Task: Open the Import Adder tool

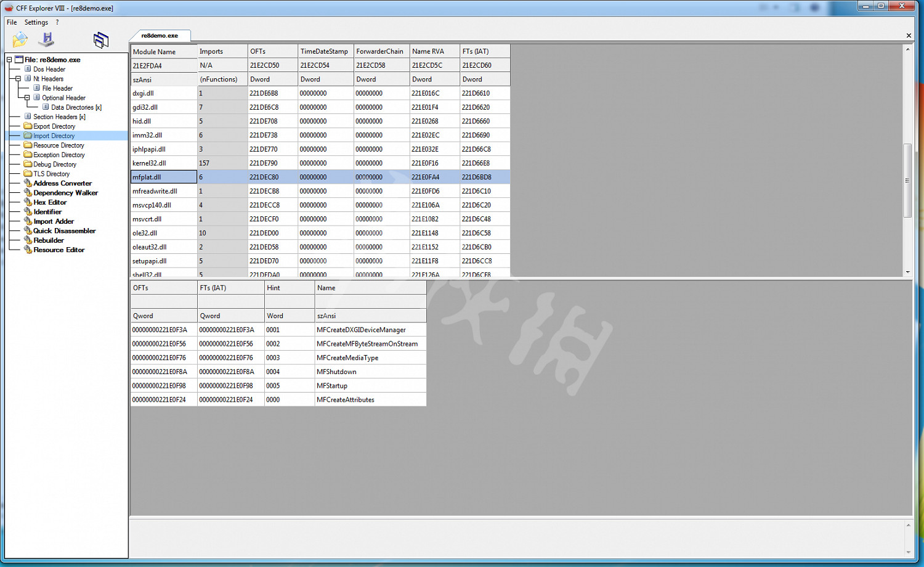Action: [x=54, y=221]
